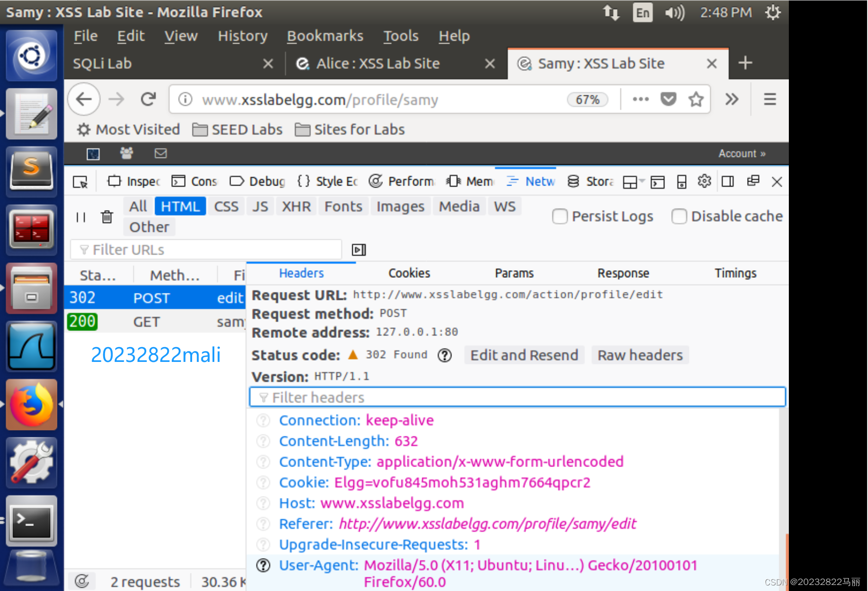Viewport: 868px width, 591px height.
Task: Switch to Storage devtools tab
Action: (590, 181)
